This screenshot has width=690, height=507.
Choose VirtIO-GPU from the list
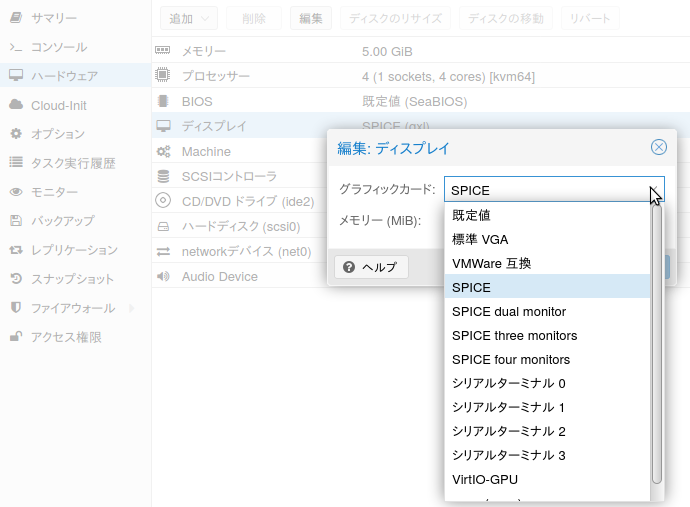tap(485, 479)
